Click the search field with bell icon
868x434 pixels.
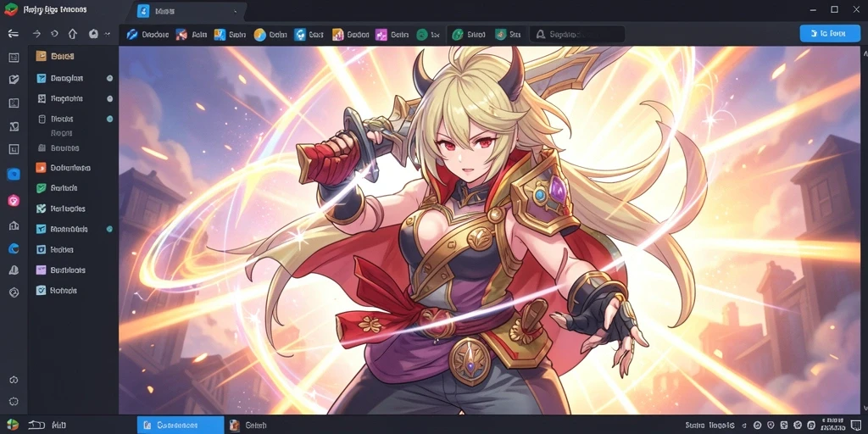(577, 34)
